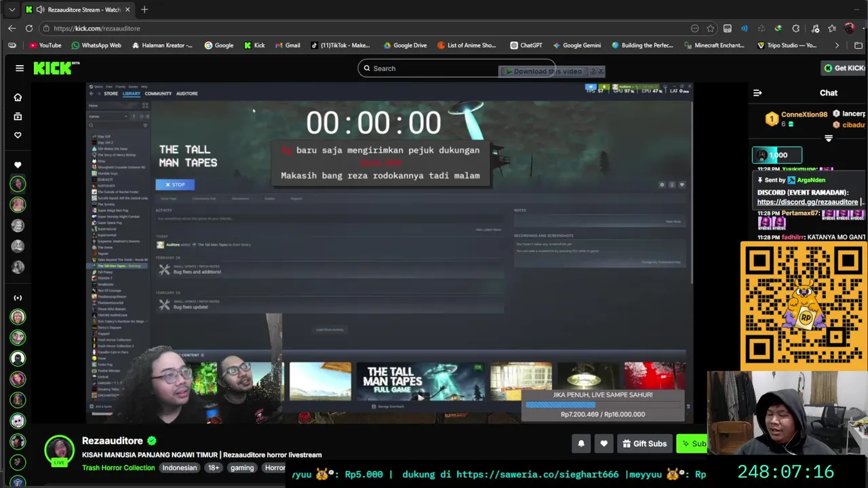Screen dimensions: 868x488
Task: Show more bookmarks chevron
Action: 836,45
